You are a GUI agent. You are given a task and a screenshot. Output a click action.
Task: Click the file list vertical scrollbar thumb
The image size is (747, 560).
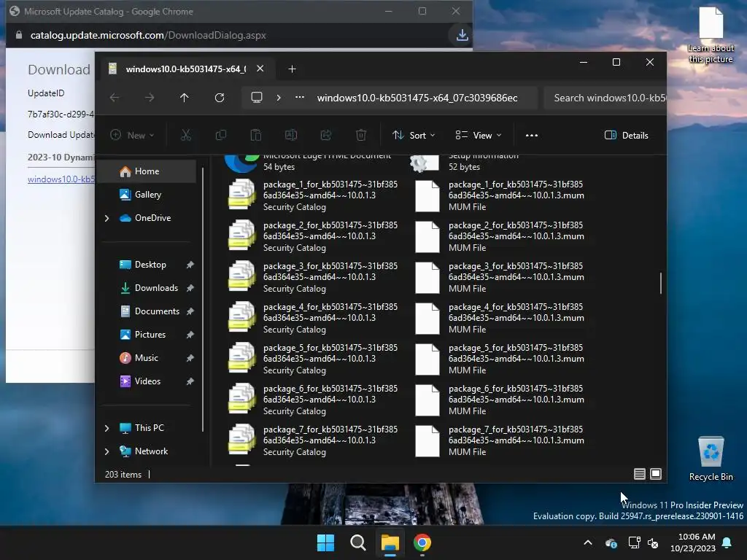point(661,284)
